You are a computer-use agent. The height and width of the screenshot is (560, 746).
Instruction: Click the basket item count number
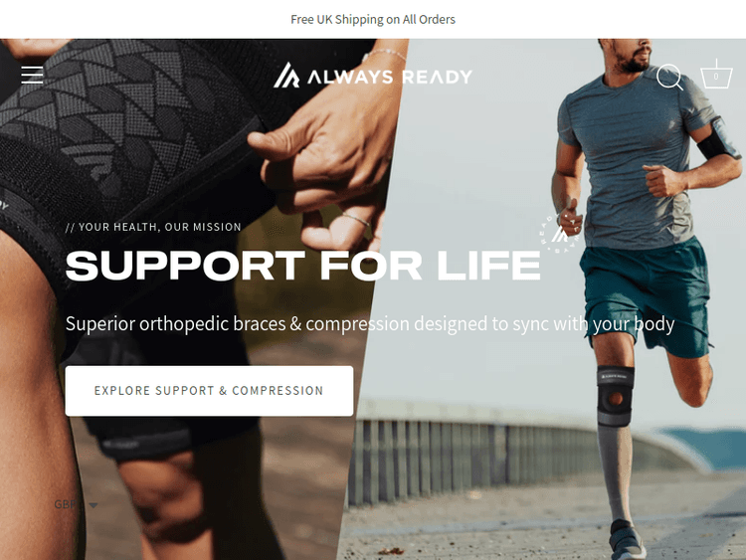(716, 77)
